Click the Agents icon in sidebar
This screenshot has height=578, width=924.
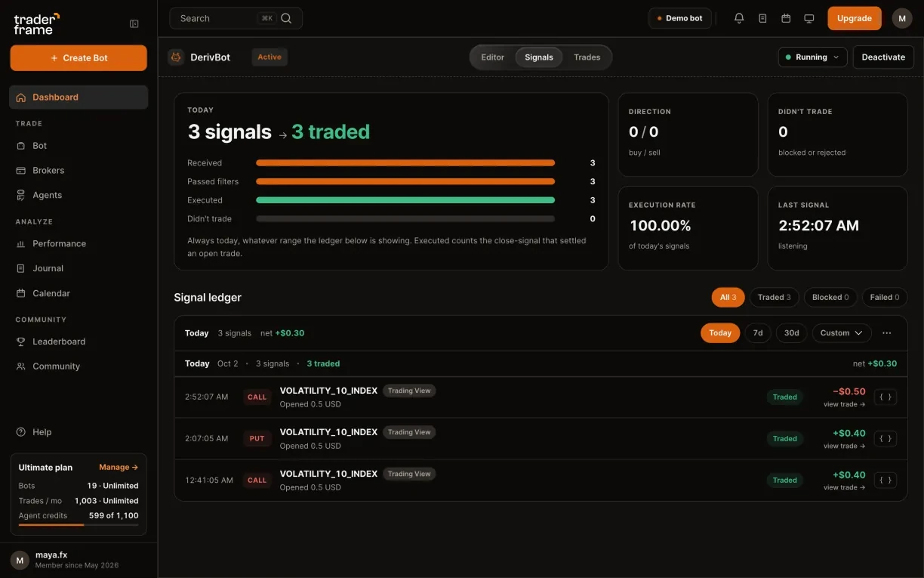pos(21,195)
